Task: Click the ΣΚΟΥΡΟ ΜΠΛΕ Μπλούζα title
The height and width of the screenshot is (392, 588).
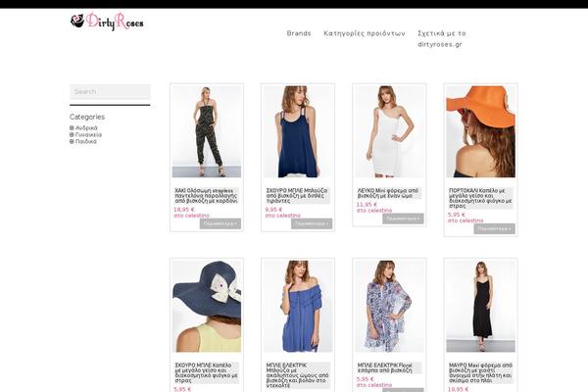Action: [x=297, y=196]
